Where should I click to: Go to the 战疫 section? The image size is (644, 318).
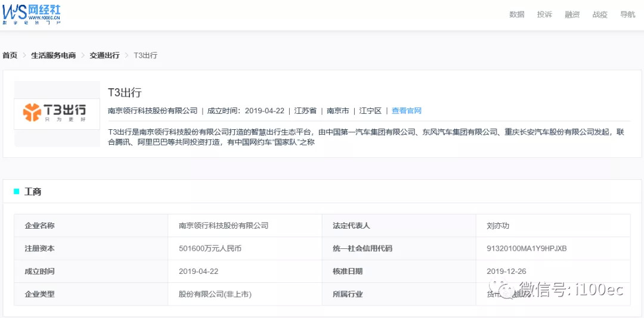tap(600, 15)
